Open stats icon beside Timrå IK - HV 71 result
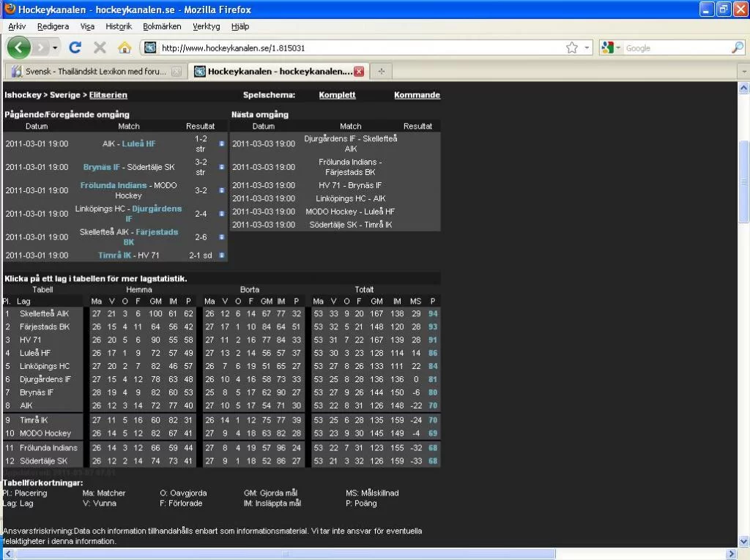 click(222, 255)
